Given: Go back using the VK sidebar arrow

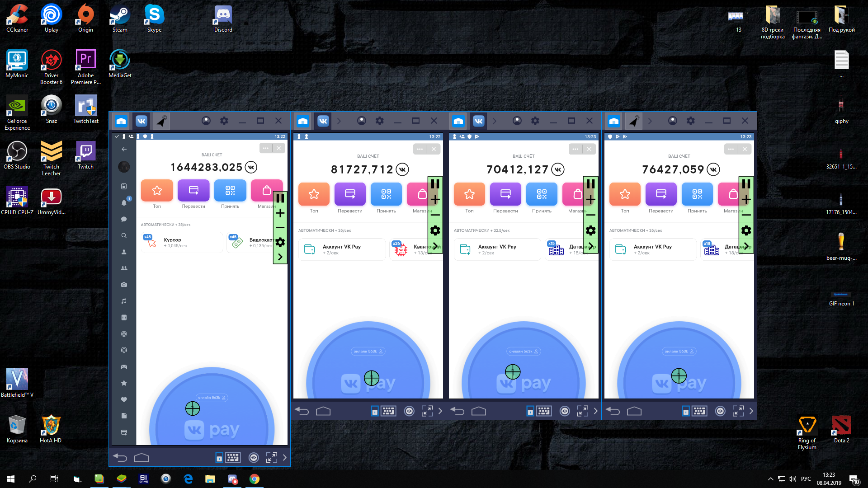Looking at the screenshot, I should click(124, 149).
